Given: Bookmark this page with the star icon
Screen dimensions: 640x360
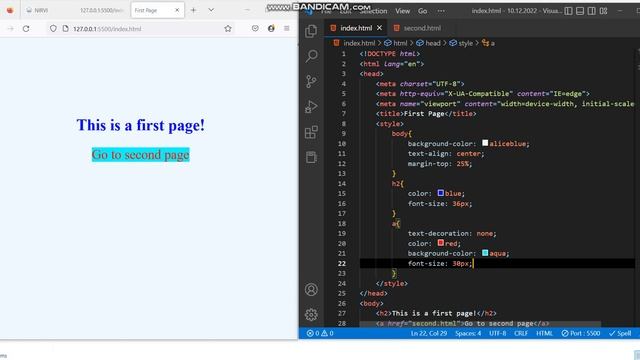Looking at the screenshot, I should pyautogui.click(x=228, y=29).
